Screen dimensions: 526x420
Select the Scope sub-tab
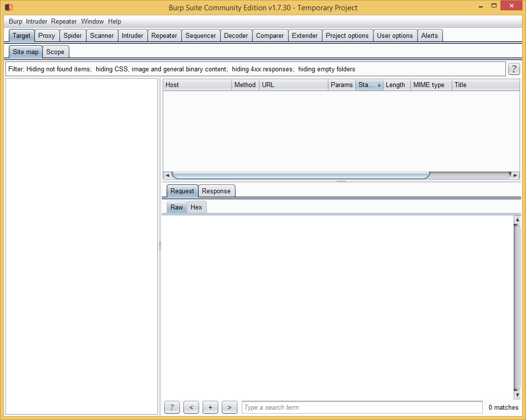tap(55, 52)
